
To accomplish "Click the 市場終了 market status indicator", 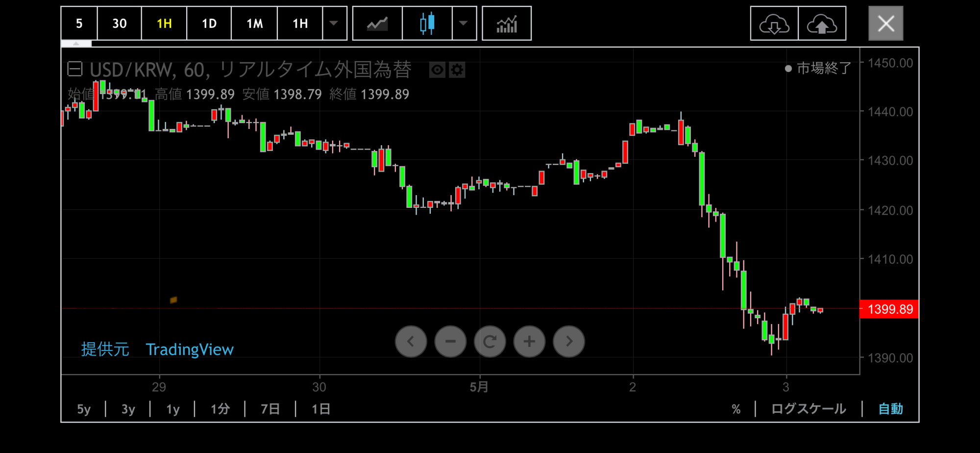I will point(818,68).
